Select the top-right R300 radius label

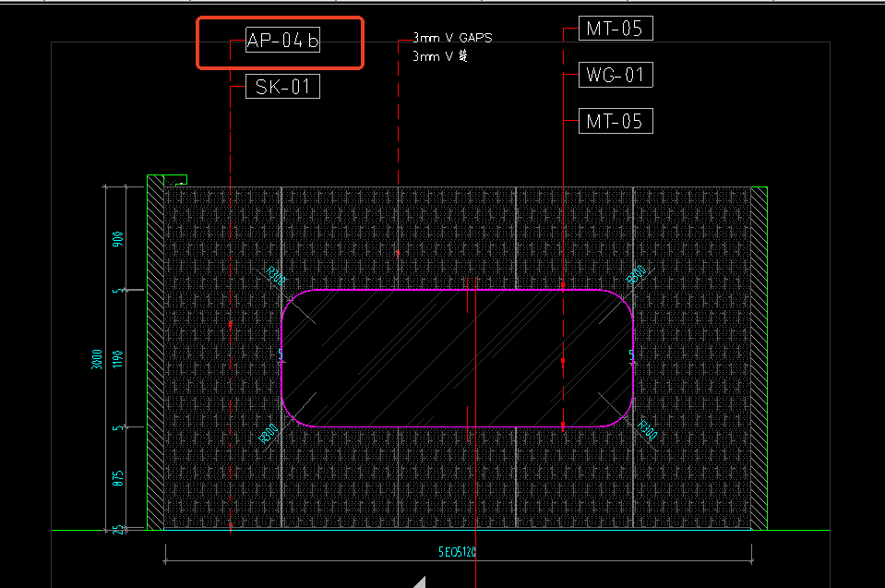(x=636, y=274)
